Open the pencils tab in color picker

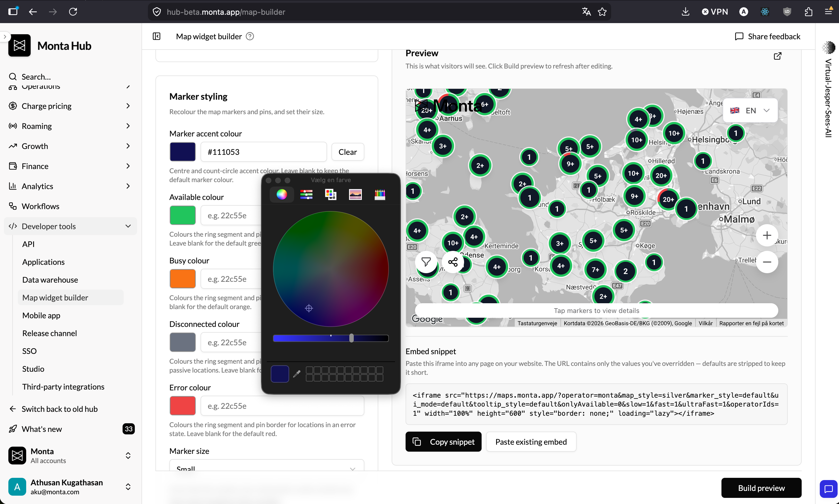click(380, 194)
